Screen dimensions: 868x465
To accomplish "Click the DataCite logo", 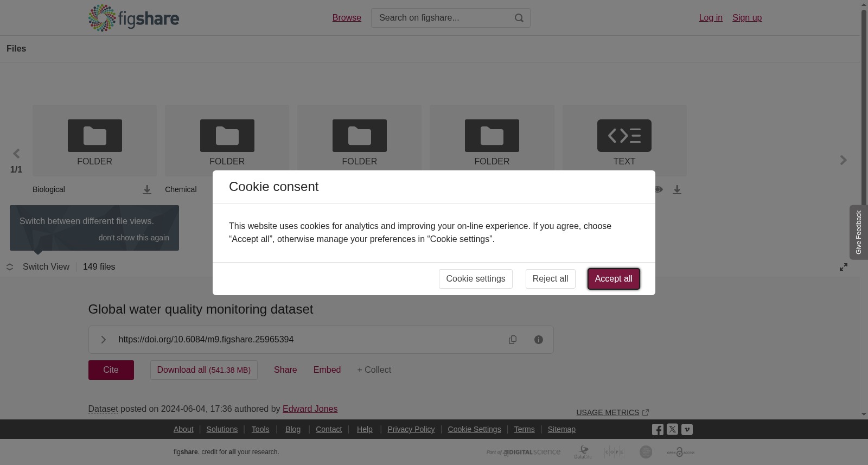I will 583,452.
